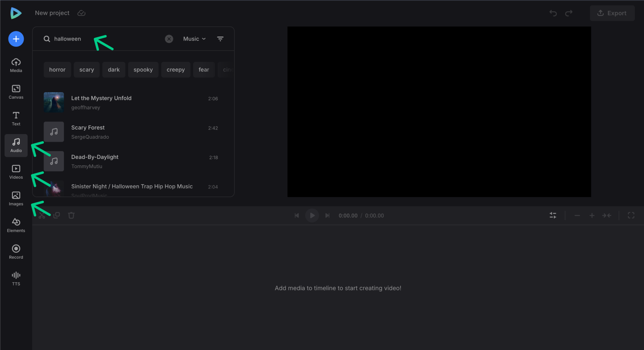Open the Text panel

16,119
